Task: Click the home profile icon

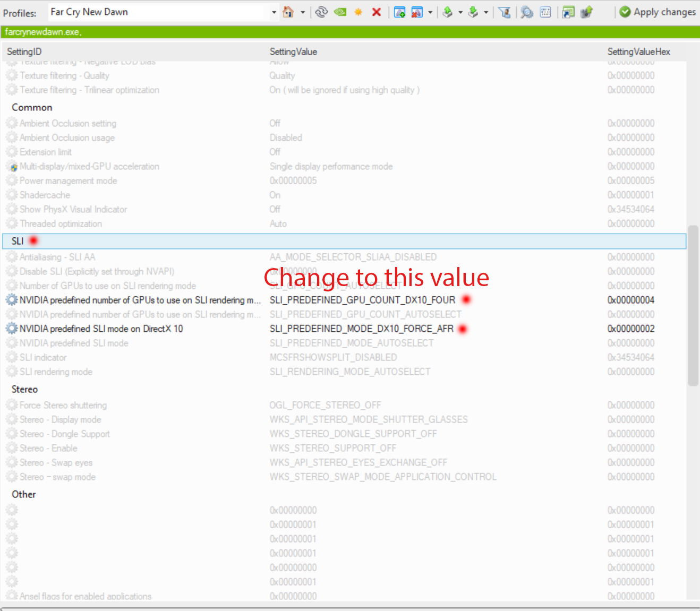Action: click(x=288, y=12)
